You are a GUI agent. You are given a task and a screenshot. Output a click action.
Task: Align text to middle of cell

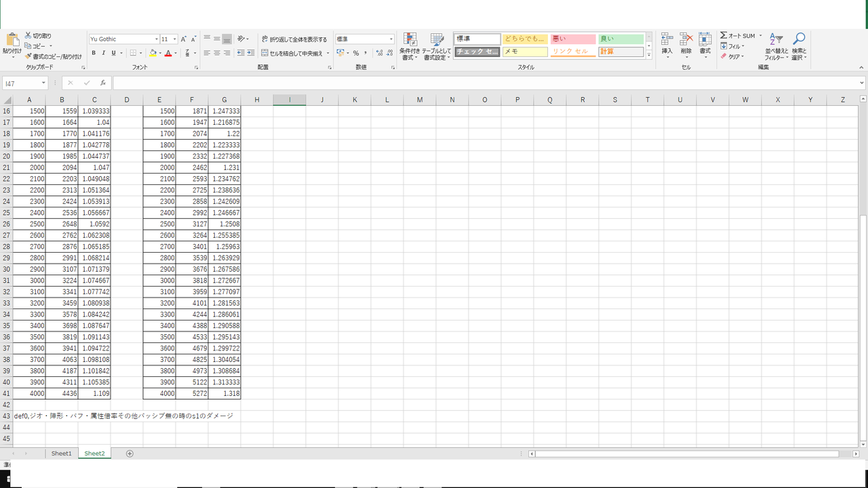click(x=217, y=39)
